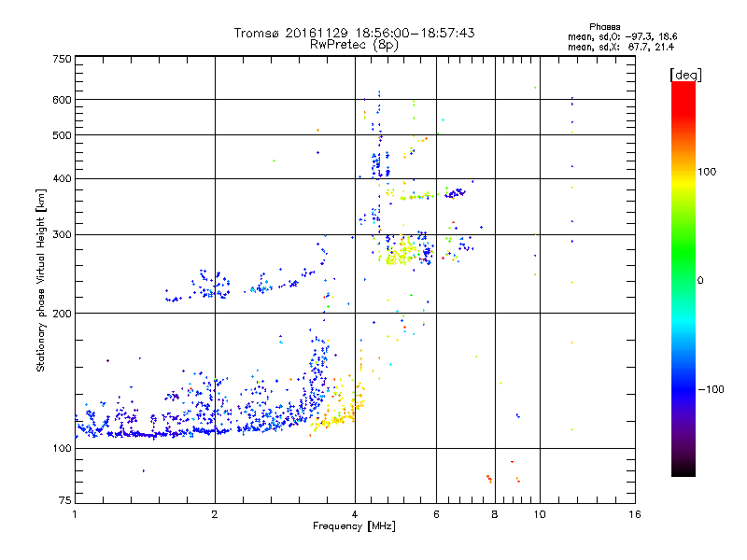
Task: Click the purple echo cluster near 6.5 MHz, 370 km
Action: (455, 193)
